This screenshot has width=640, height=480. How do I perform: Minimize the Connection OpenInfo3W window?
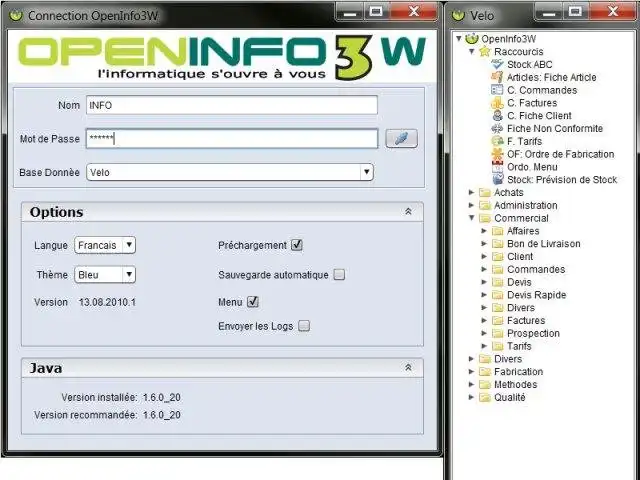tap(349, 12)
